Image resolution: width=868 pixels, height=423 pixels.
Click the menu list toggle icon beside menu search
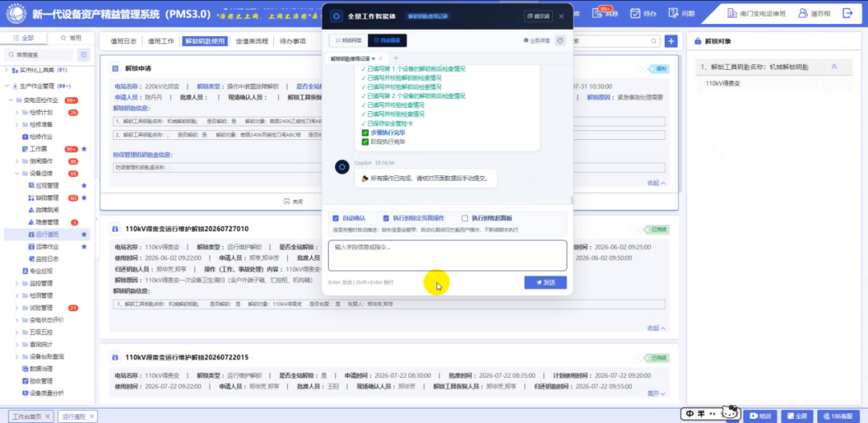tap(84, 54)
